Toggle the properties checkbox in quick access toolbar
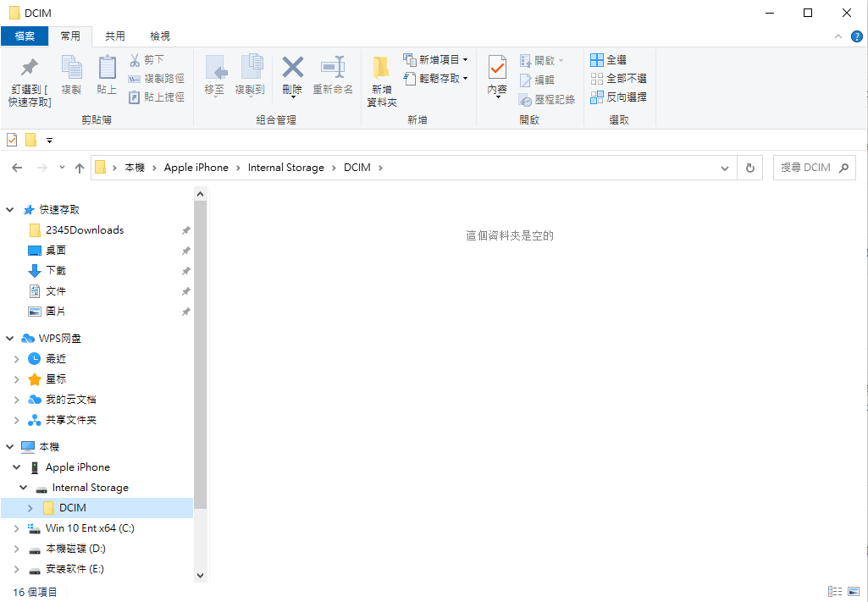Screen dimensions: 868x602 pos(12,140)
